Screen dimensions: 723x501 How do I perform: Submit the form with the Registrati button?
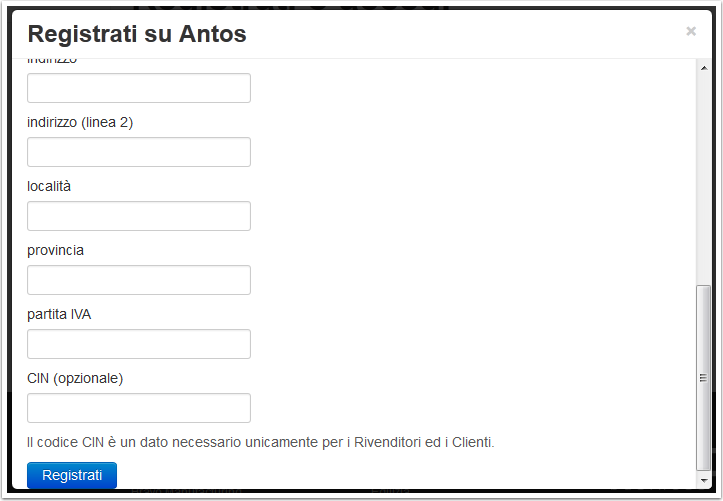[x=72, y=475]
